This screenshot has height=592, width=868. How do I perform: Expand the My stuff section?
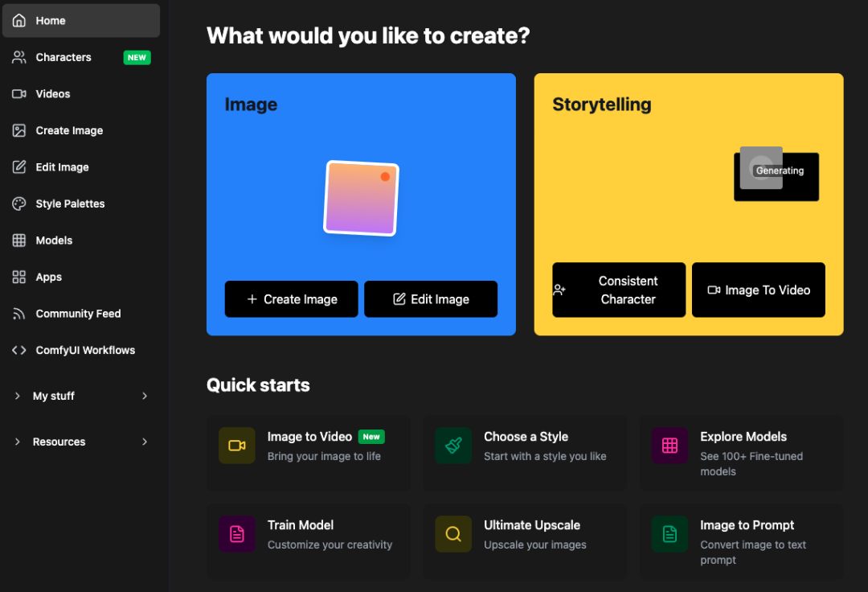(x=81, y=396)
